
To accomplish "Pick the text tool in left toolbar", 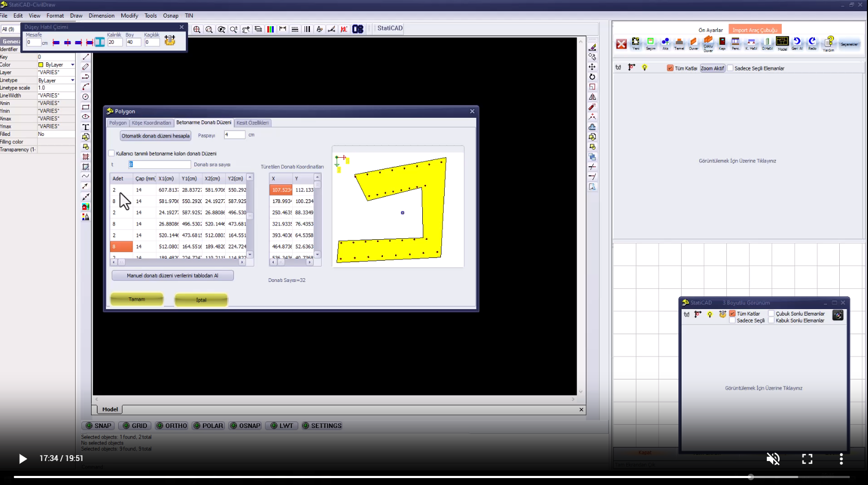I will click(86, 127).
